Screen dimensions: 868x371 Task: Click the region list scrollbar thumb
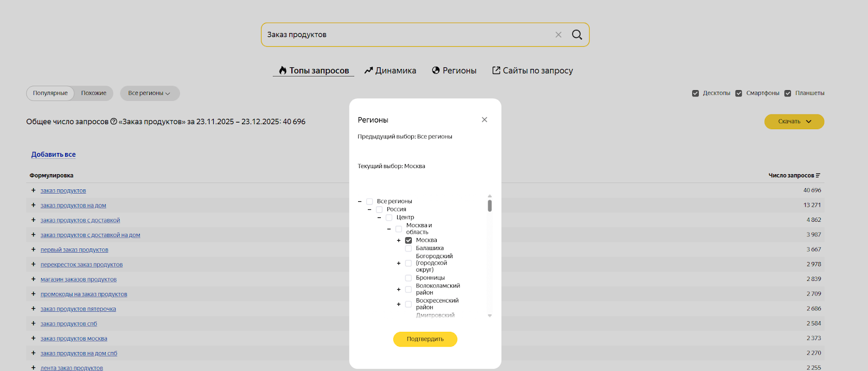(x=490, y=206)
